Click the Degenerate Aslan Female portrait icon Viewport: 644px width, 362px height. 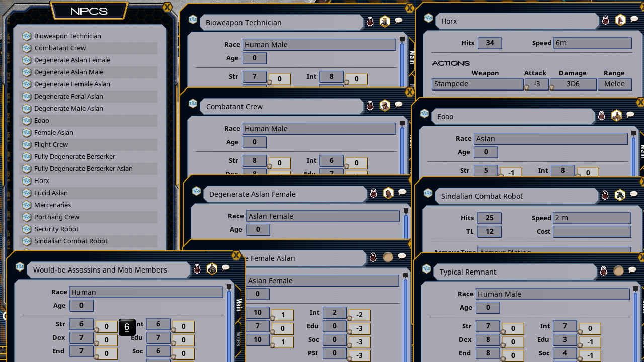(388, 193)
